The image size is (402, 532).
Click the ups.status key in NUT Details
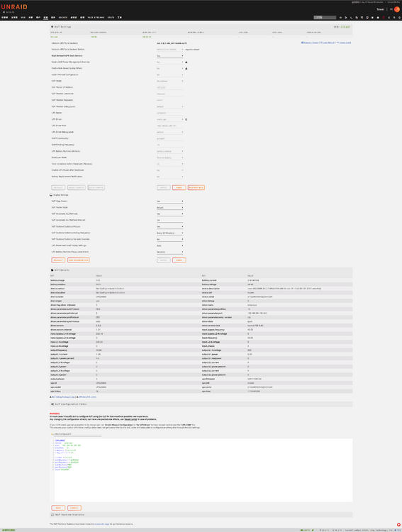(55, 391)
